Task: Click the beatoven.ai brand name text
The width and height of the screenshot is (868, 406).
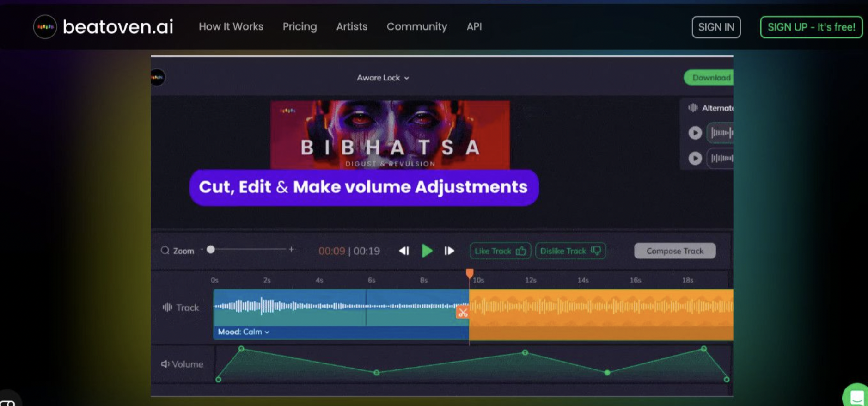Action: point(118,27)
